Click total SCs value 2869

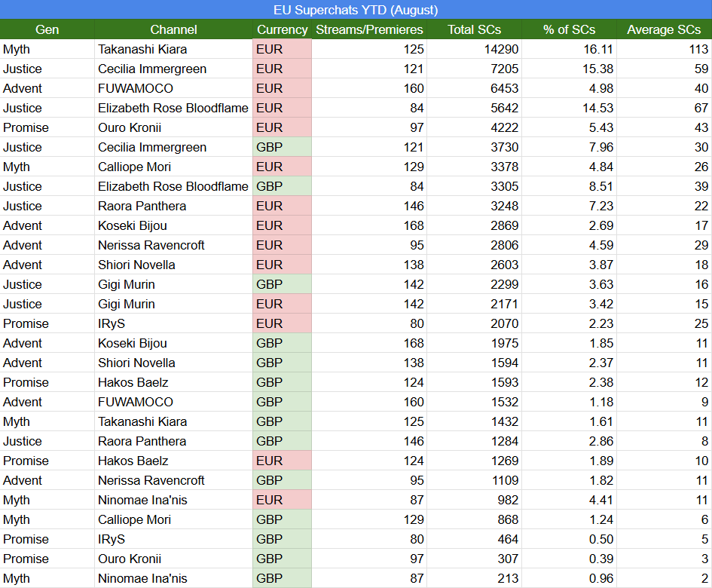pyautogui.click(x=504, y=225)
